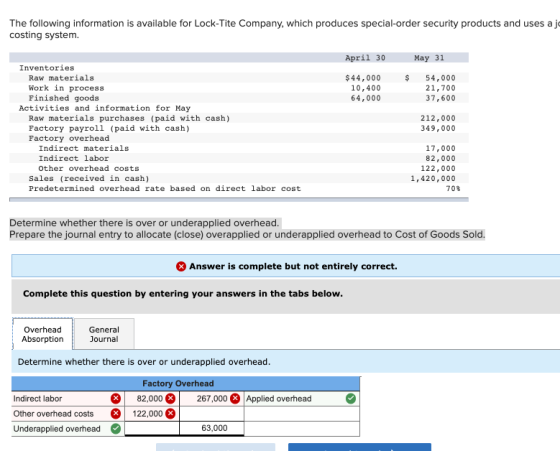Click the 212,000 raw materials purchases value
Viewport: 560px width, 451px height.
coord(438,118)
